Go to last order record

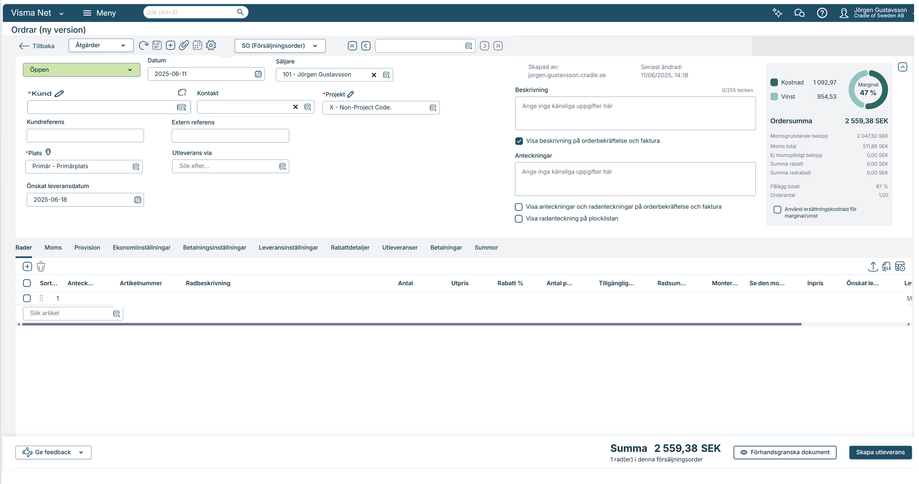tap(498, 46)
